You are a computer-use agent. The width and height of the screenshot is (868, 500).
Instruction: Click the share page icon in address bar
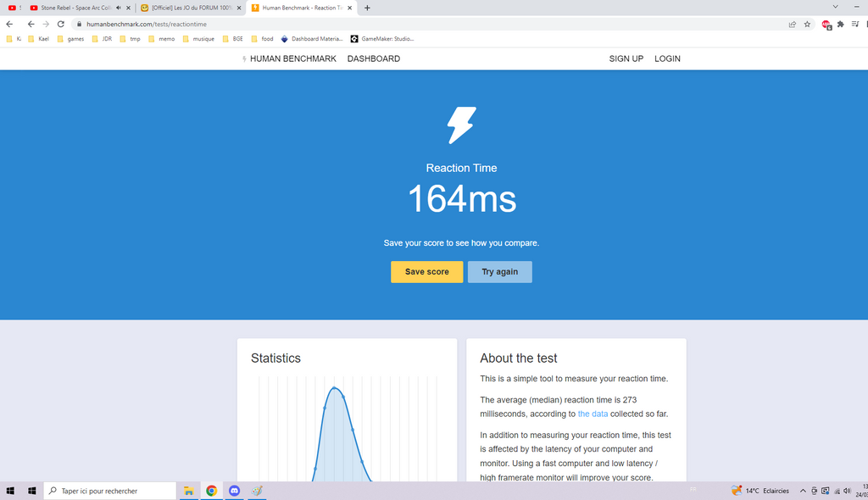pyautogui.click(x=792, y=25)
